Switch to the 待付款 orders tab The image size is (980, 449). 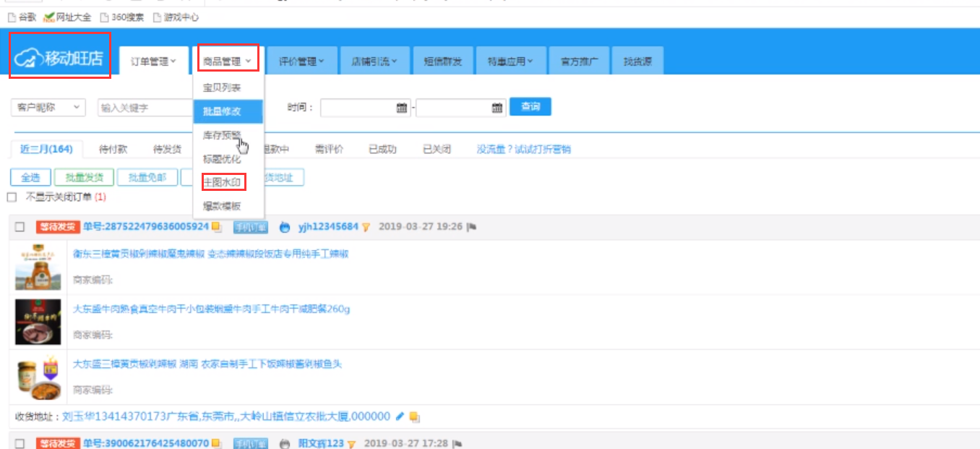coord(113,150)
